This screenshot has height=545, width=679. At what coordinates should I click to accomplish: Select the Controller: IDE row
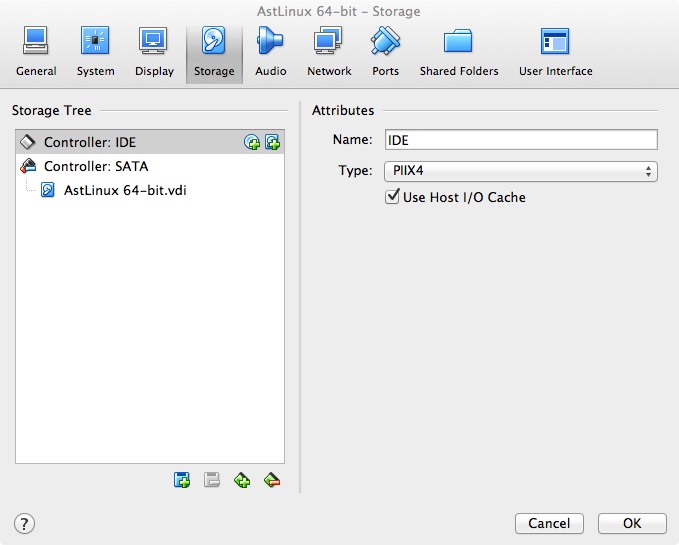point(150,142)
